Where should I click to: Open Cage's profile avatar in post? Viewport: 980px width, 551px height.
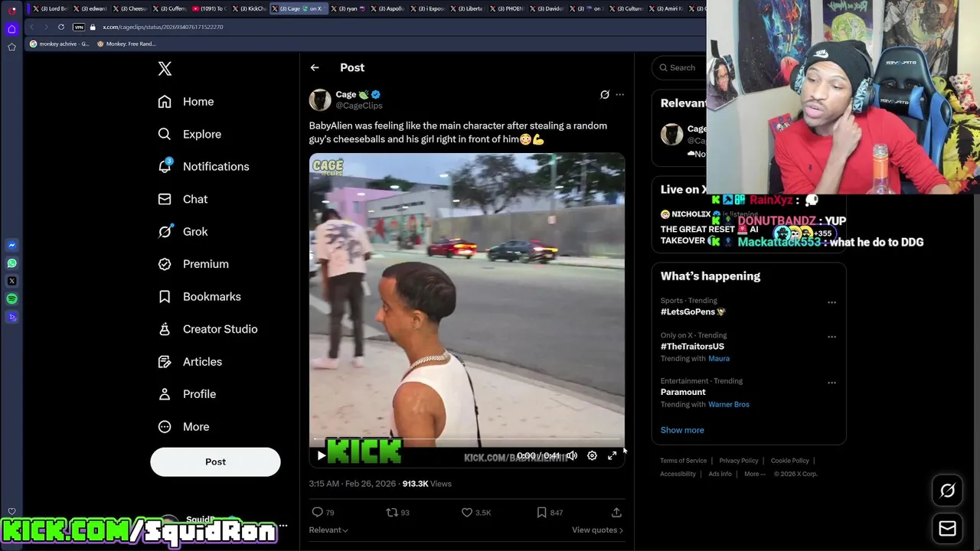point(320,99)
